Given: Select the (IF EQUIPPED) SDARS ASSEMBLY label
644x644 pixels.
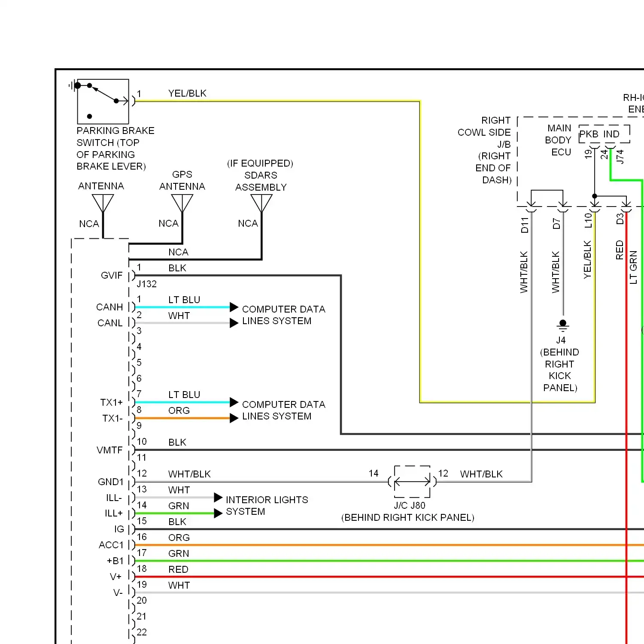Looking at the screenshot, I should coord(260,175).
